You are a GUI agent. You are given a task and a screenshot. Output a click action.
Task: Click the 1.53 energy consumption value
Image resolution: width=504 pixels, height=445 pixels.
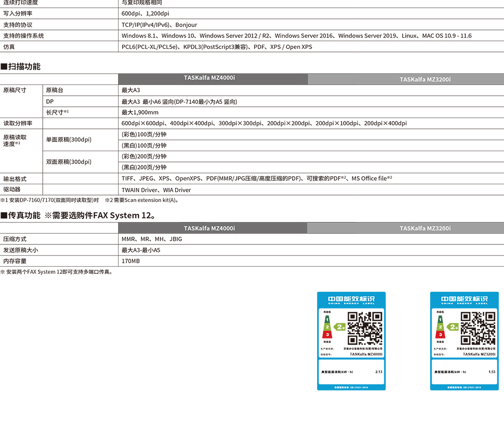(x=491, y=372)
